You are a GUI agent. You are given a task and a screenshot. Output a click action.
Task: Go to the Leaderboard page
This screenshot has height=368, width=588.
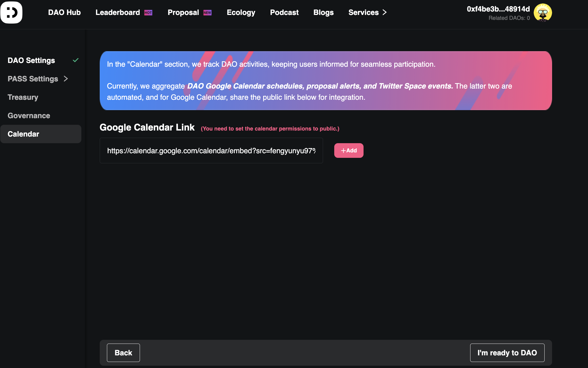click(x=118, y=12)
